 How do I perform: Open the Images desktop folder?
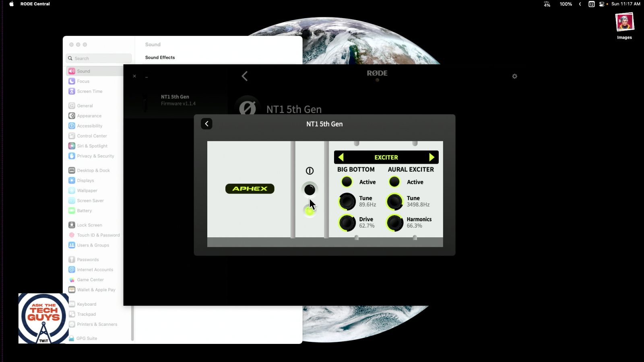624,26
